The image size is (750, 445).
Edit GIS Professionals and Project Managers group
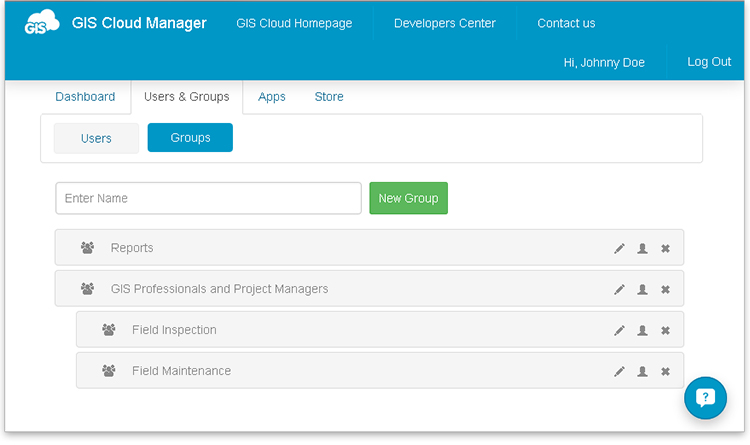(x=619, y=289)
